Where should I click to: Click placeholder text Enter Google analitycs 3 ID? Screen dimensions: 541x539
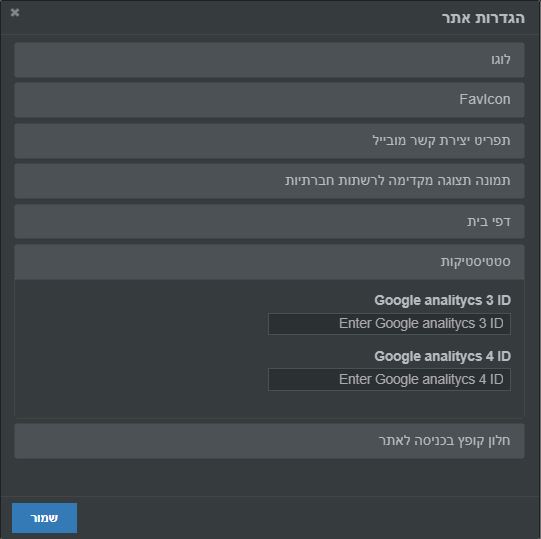point(421,324)
